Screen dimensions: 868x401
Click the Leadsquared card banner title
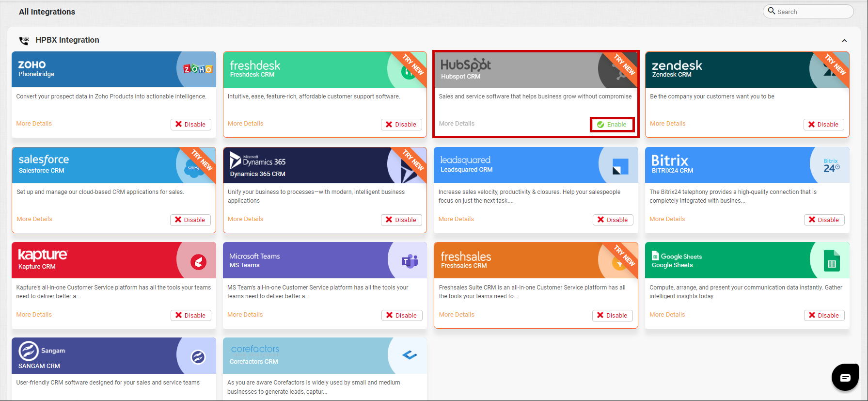[x=465, y=160]
